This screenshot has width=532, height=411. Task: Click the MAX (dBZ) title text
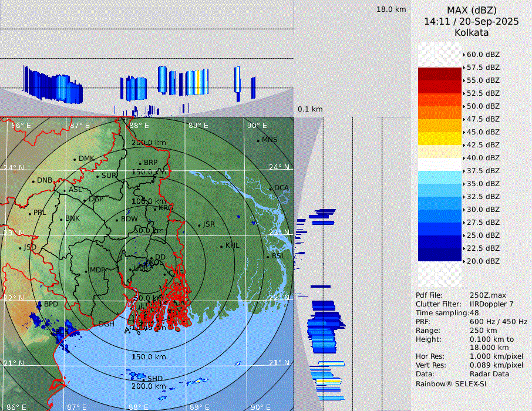pos(472,10)
